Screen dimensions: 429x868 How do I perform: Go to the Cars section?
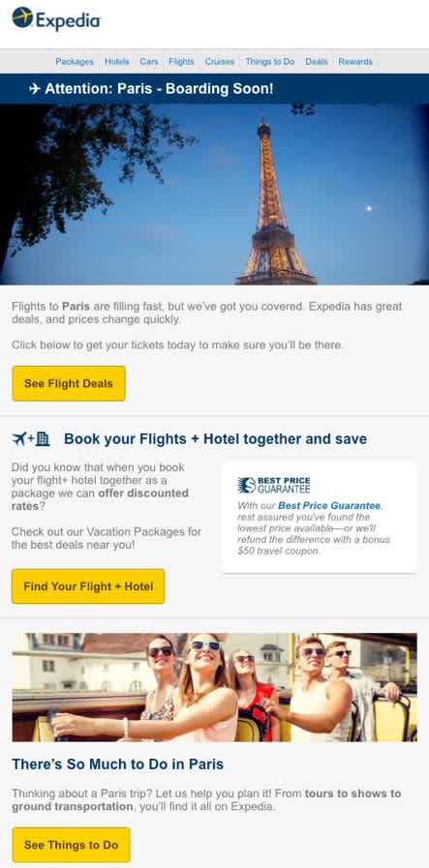[148, 61]
